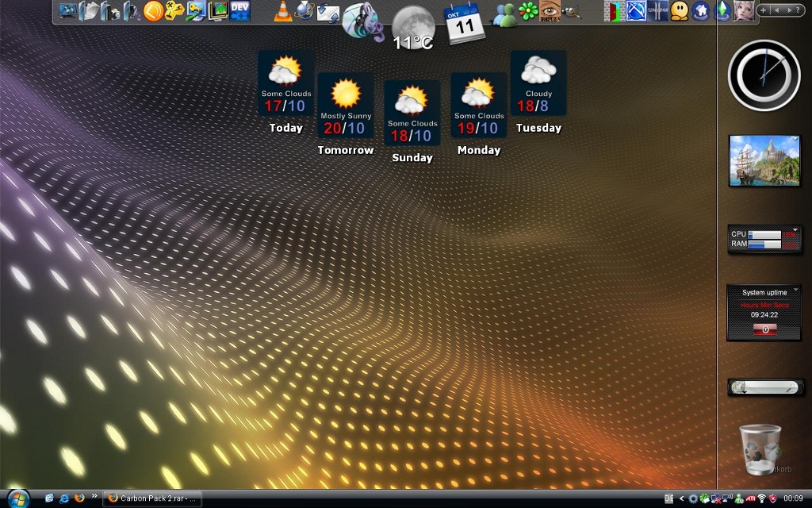The image size is (812, 508).
Task: Click the Dev-C++ icon in the dock
Action: pyautogui.click(x=239, y=10)
